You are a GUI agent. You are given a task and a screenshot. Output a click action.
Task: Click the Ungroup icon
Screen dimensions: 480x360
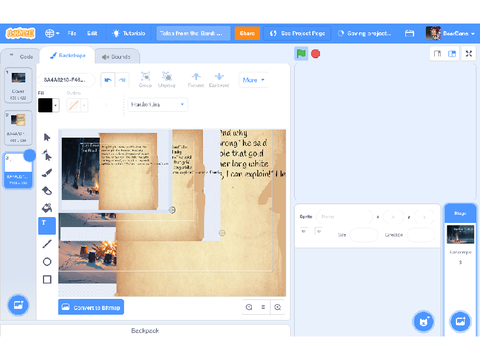[x=167, y=80]
